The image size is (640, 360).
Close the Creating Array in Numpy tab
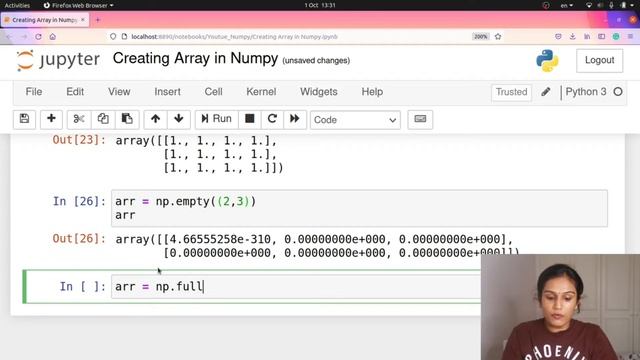[83, 20]
